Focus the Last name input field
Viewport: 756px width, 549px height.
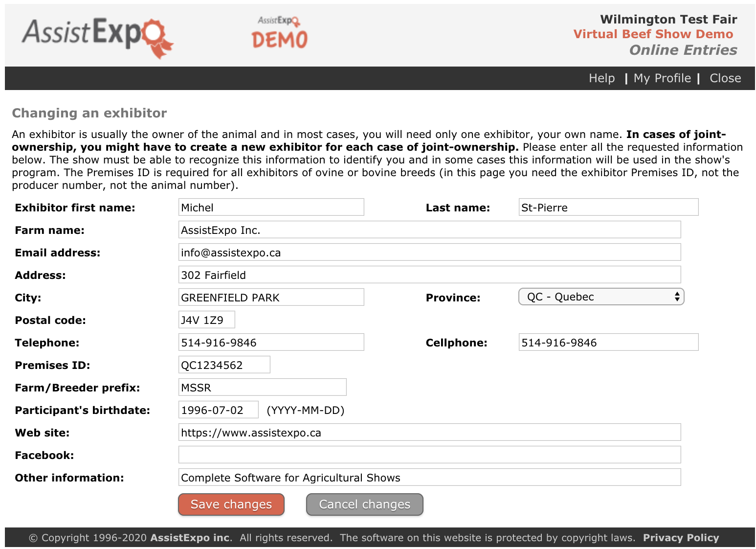[x=608, y=207]
